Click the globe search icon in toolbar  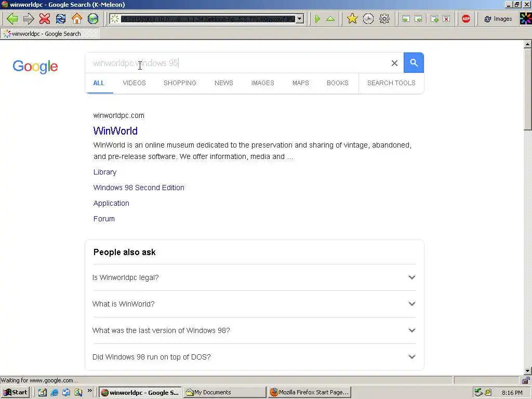(93, 19)
